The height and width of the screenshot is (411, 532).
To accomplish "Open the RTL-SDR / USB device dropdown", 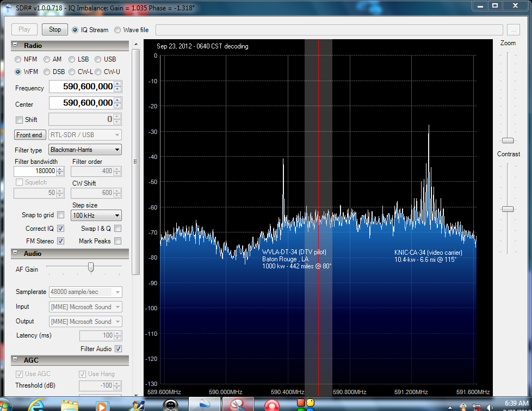I will click(85, 135).
